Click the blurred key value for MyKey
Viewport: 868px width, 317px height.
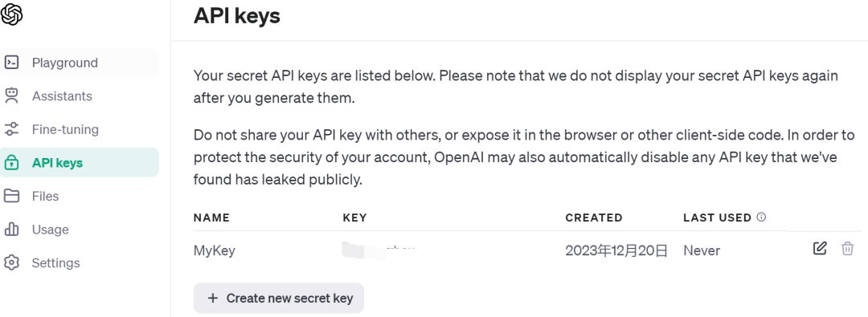(x=378, y=250)
